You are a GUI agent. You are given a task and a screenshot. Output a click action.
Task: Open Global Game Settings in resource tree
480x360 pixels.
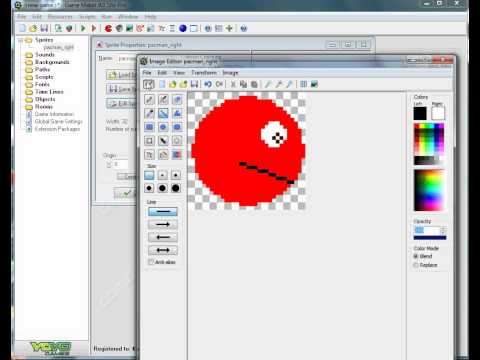click(59, 121)
